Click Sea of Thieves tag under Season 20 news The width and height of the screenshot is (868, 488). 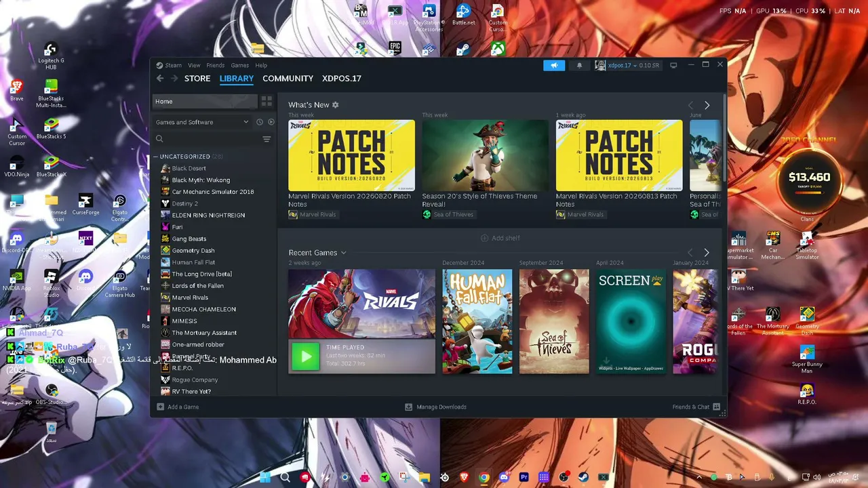(448, 215)
